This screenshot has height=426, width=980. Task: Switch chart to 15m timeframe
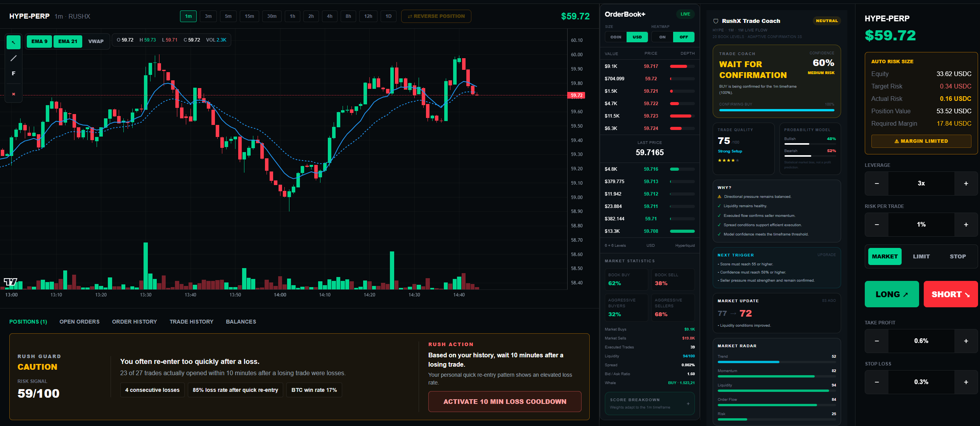point(249,16)
